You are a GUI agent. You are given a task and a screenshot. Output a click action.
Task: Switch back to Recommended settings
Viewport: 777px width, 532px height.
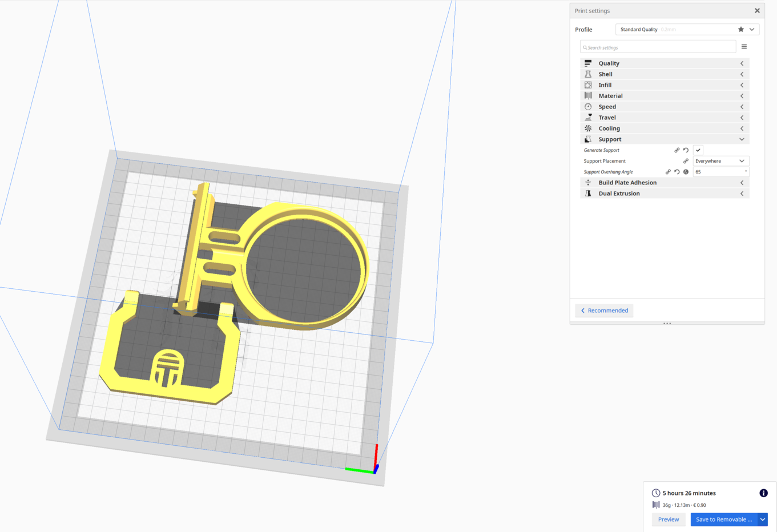pos(604,311)
